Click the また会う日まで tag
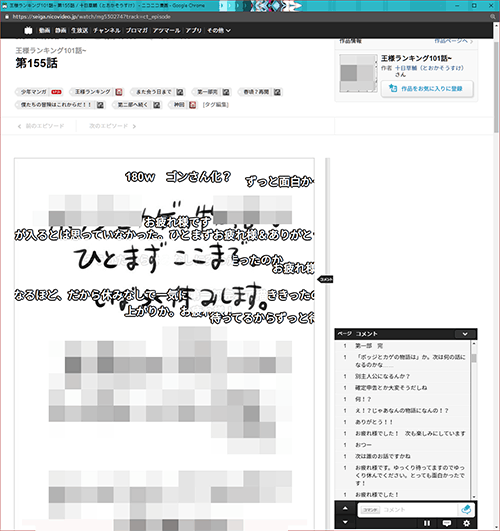This screenshot has height=531, width=500. pos(154,92)
